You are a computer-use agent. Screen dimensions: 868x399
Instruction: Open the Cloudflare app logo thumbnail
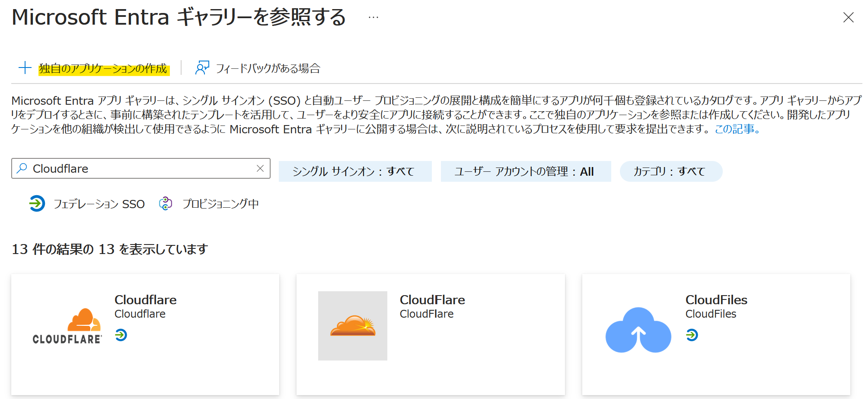pos(67,326)
